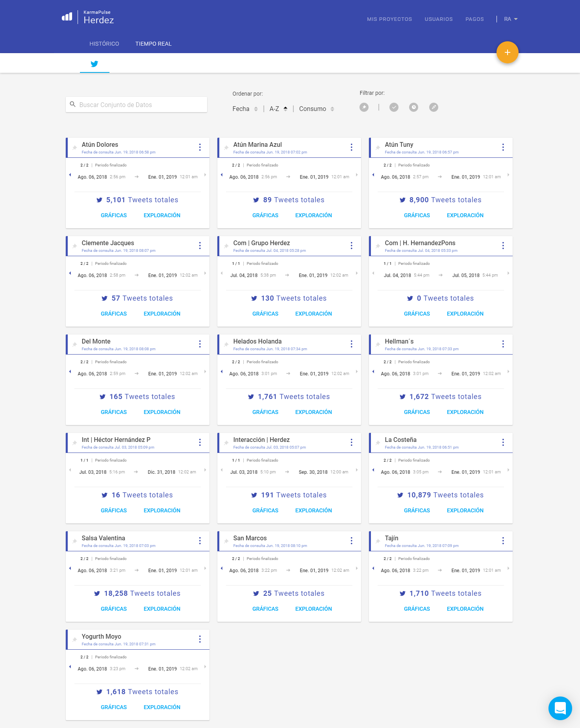Open Int | Héctor Hernández P three-dot menu
This screenshot has height=728, width=580.
[x=200, y=442]
